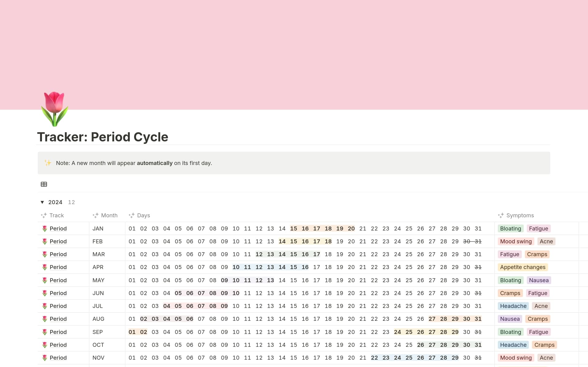This screenshot has width=588, height=367.
Task: Open the Symptoms column header menu
Action: 520,215
